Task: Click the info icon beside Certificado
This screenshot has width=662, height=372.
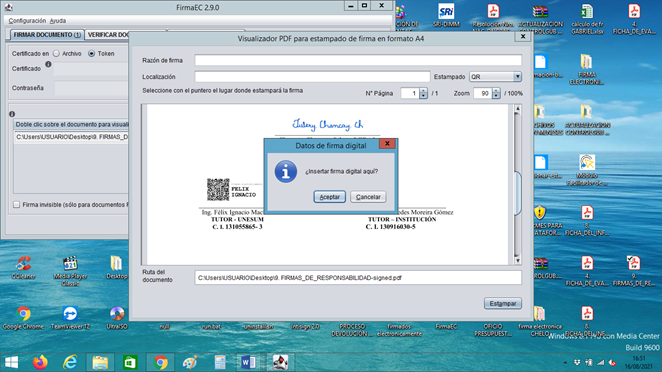Action: [48, 64]
